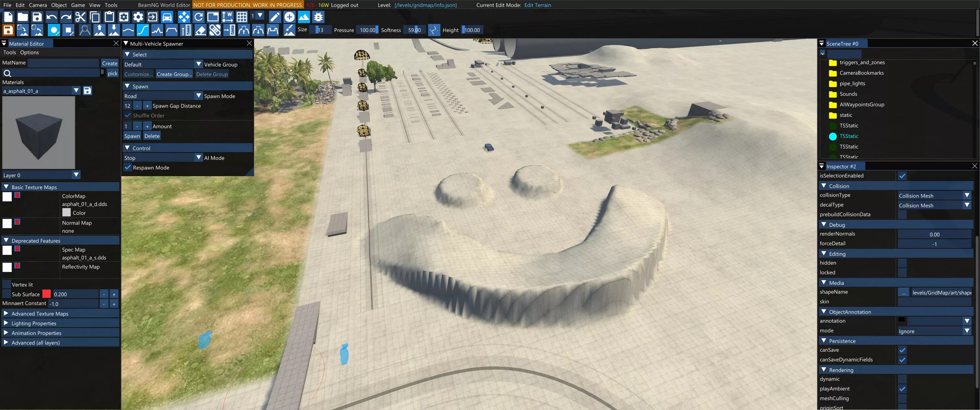This screenshot has width=980, height=410.
Task: Select the noise terrain brush icon
Action: [x=157, y=30]
